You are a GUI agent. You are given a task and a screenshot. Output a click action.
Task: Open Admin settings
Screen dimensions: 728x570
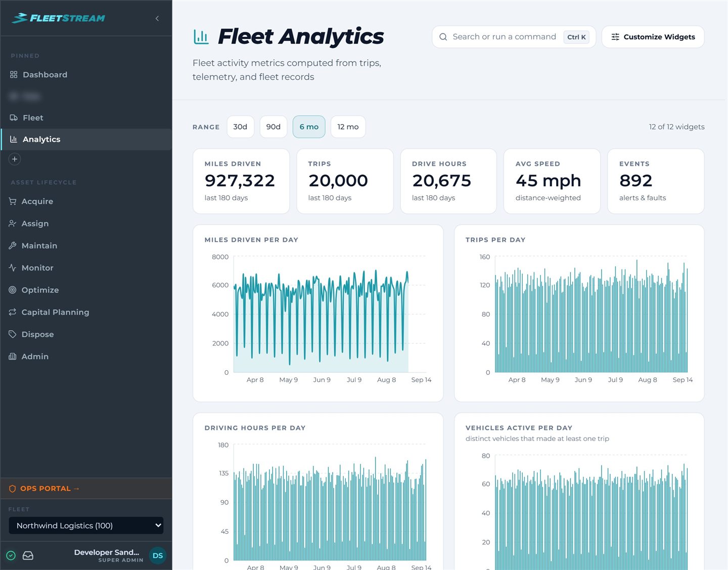click(x=86, y=357)
